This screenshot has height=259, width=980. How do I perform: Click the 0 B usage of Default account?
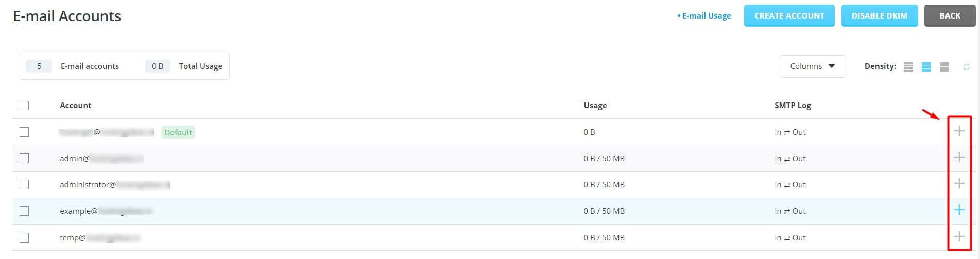tap(589, 132)
